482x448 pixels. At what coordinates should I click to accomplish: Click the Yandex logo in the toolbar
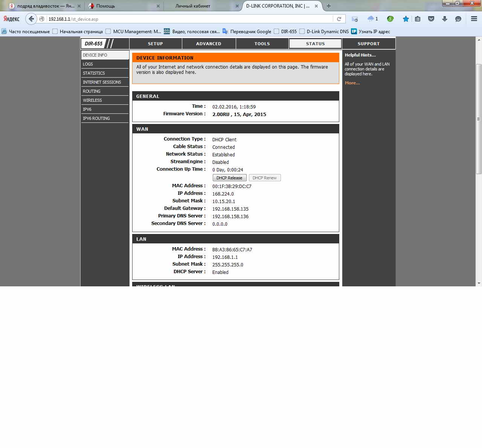(12, 19)
